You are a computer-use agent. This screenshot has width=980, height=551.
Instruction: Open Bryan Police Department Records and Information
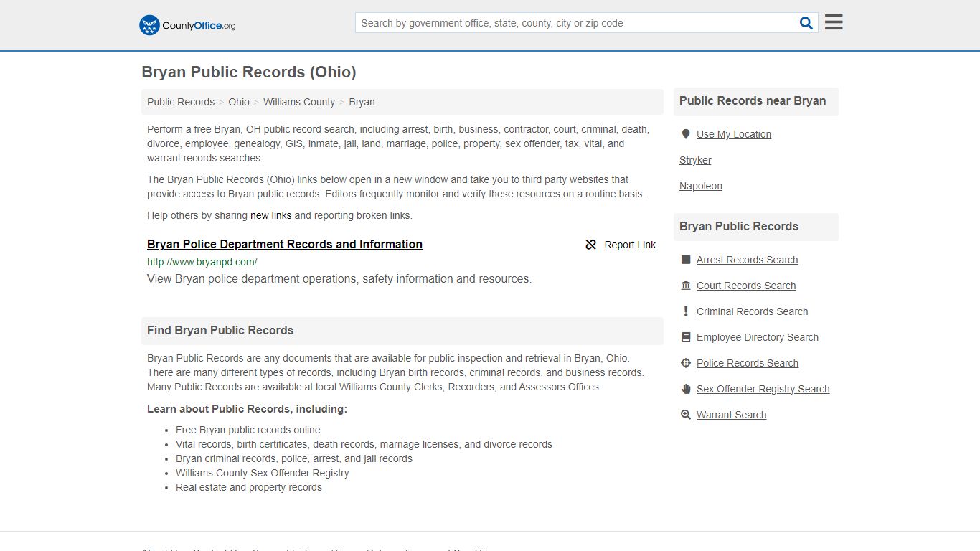pyautogui.click(x=285, y=244)
